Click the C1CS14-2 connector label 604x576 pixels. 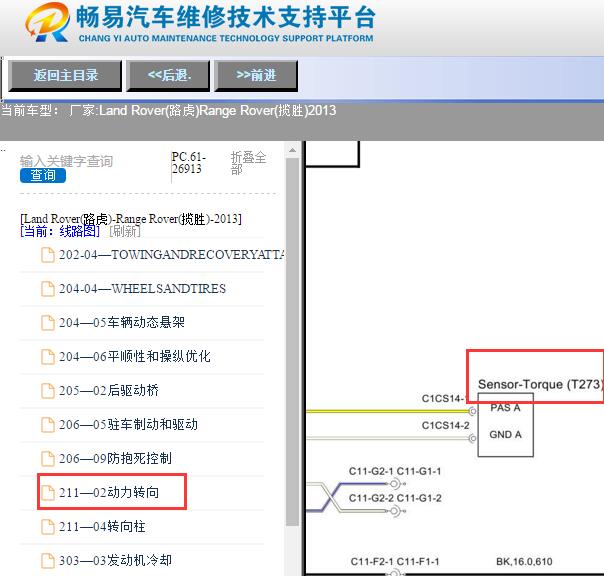(446, 425)
